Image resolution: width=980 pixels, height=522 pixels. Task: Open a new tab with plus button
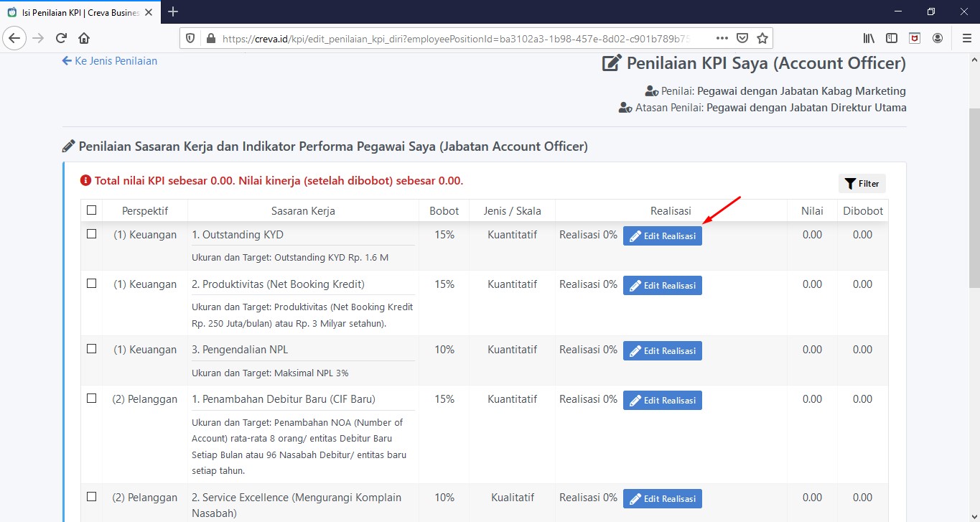click(x=172, y=11)
